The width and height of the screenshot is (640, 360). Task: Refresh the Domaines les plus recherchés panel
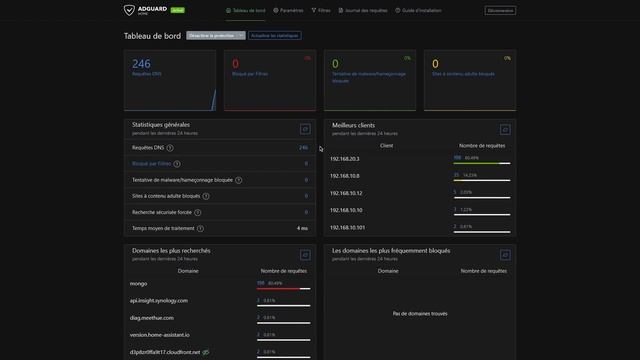[x=305, y=255]
